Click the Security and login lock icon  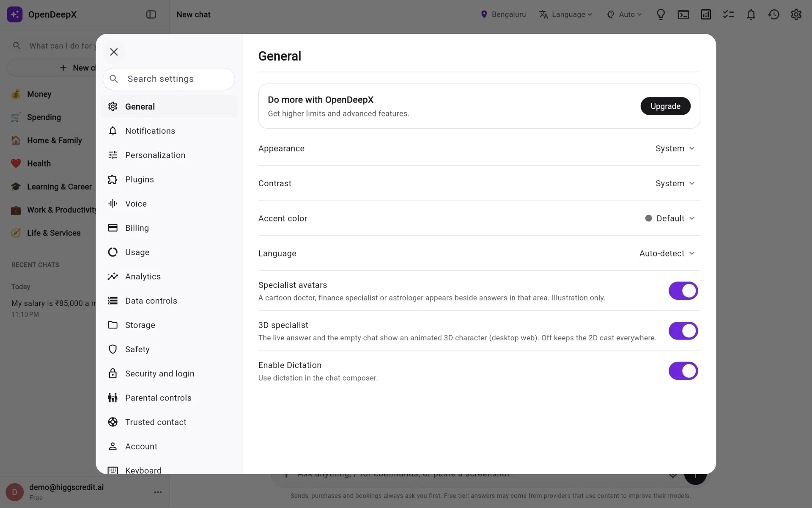pyautogui.click(x=112, y=373)
